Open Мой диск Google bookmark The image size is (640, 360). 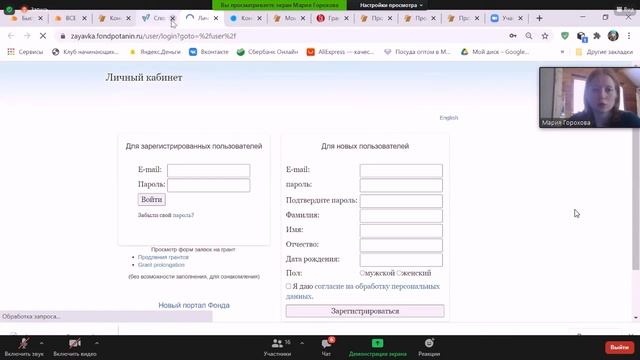495,52
